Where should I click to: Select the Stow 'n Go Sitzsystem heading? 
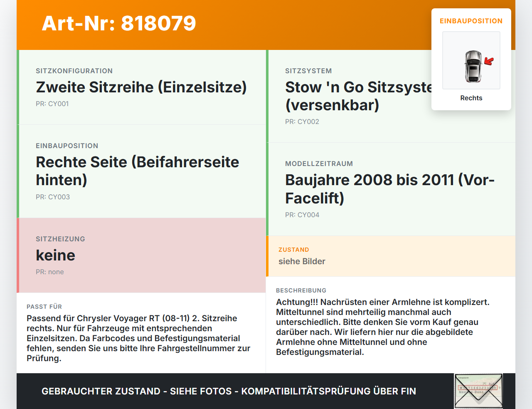pos(359,96)
